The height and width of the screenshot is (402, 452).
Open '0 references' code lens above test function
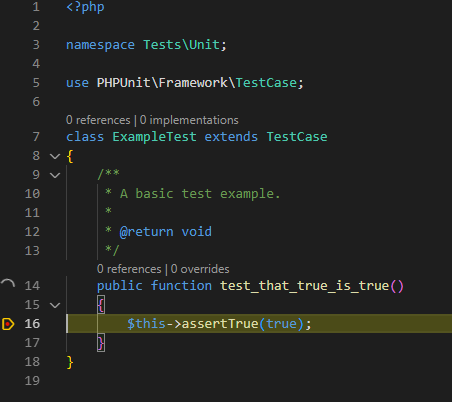(x=129, y=269)
